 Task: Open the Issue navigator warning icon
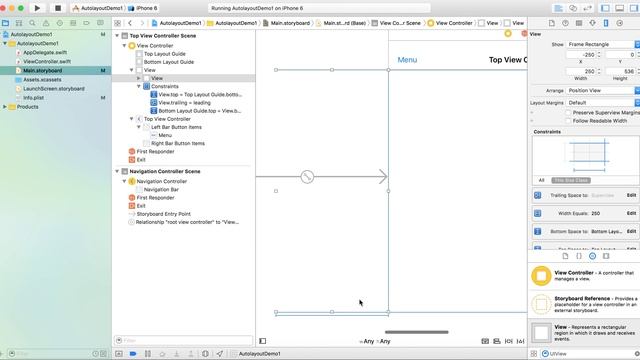[46, 23]
